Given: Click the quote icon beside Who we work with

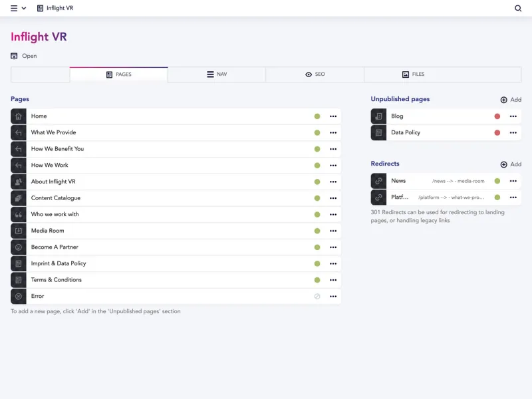Looking at the screenshot, I should pos(18,214).
